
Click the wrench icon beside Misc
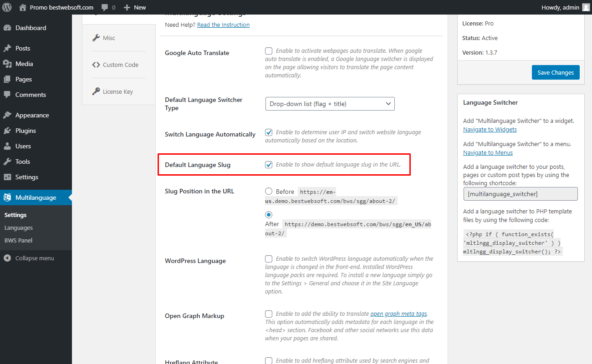click(x=96, y=38)
